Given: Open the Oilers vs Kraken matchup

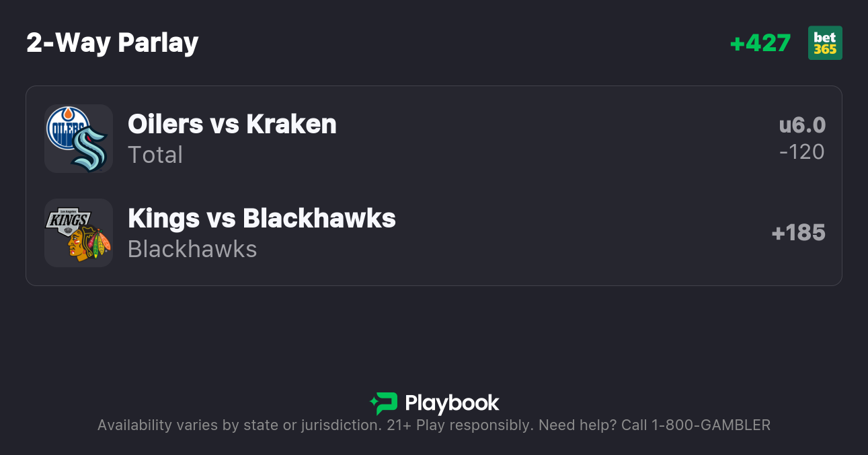Looking at the screenshot, I should [x=232, y=125].
